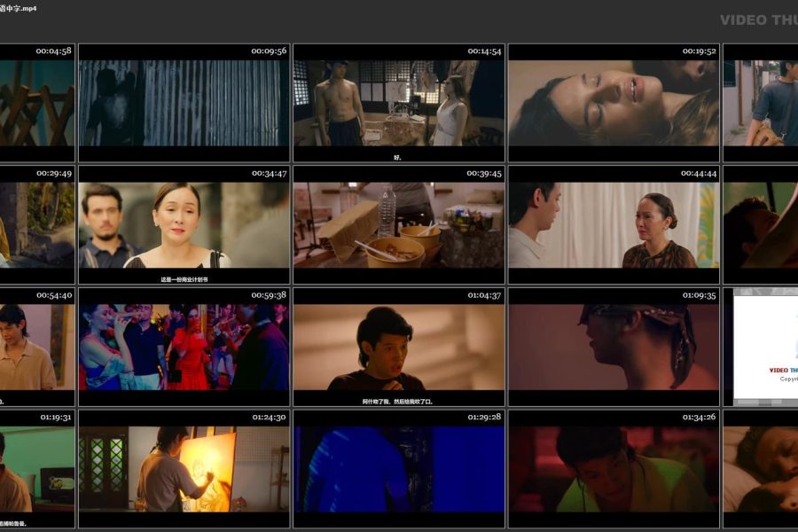The height and width of the screenshot is (532, 798).
Task: Select the 01:04:37 frame of seated man
Action: (398, 348)
